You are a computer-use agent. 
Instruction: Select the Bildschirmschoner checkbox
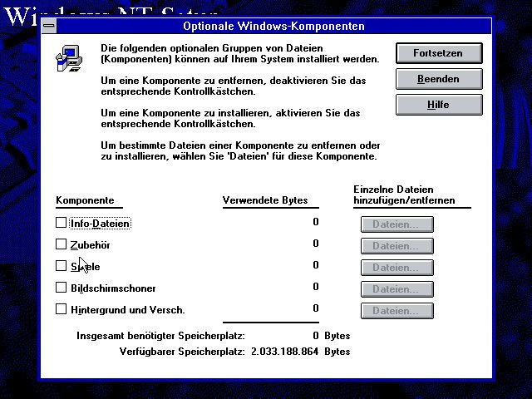point(61,288)
